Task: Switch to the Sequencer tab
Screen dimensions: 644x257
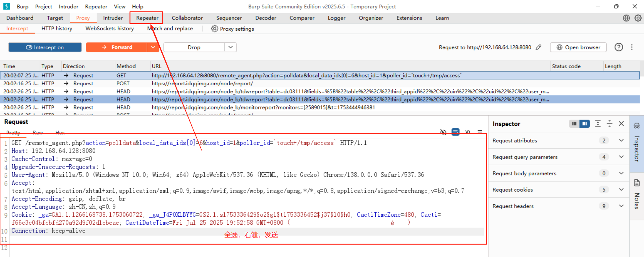Action: click(x=229, y=18)
